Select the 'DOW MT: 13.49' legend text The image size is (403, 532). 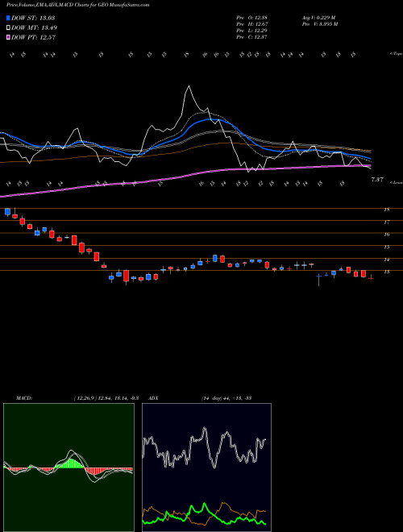click(x=35, y=28)
